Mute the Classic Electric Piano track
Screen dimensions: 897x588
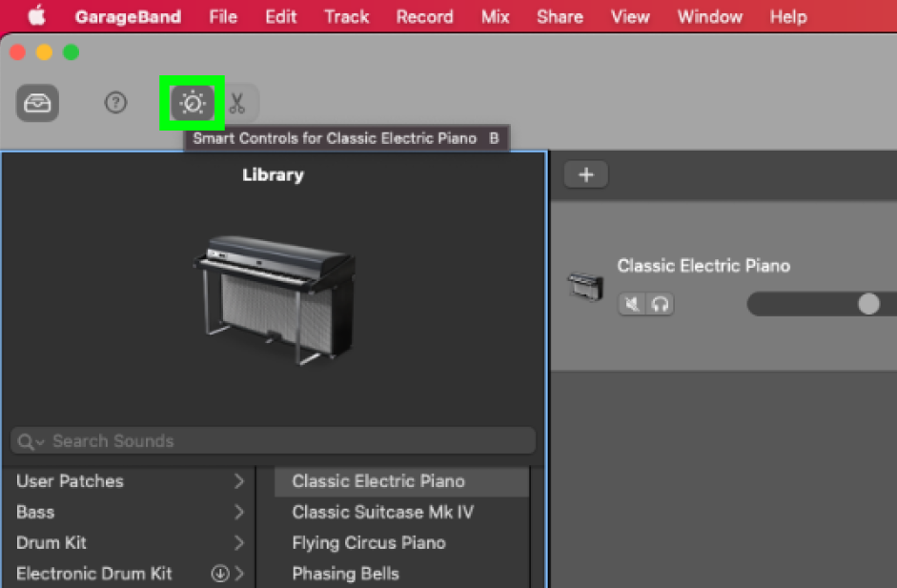coord(632,304)
